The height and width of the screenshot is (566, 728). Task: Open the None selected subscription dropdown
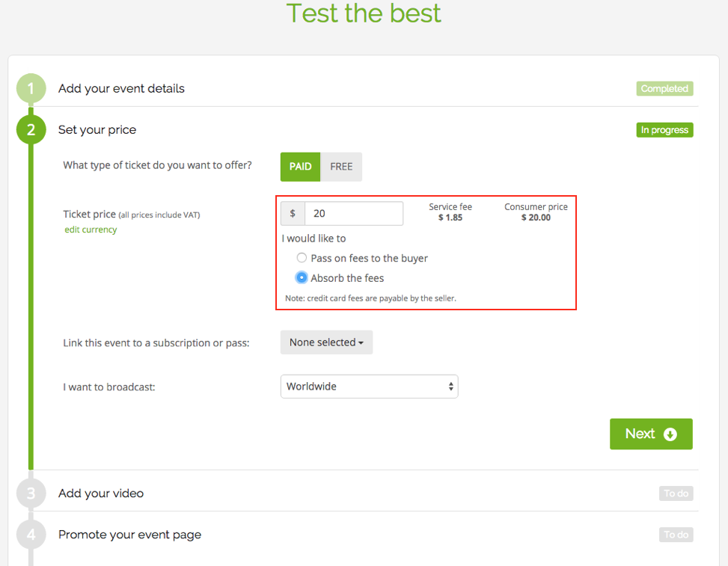pyautogui.click(x=326, y=342)
